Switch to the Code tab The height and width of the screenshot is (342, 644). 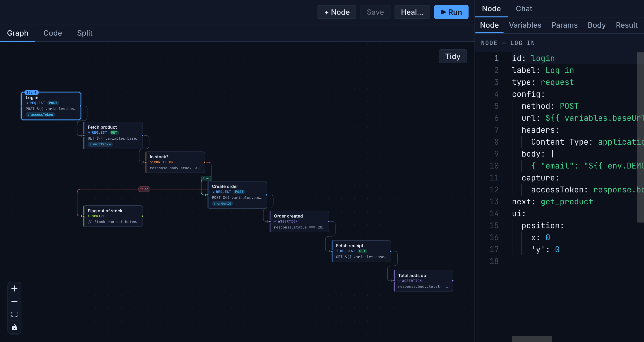(53, 33)
